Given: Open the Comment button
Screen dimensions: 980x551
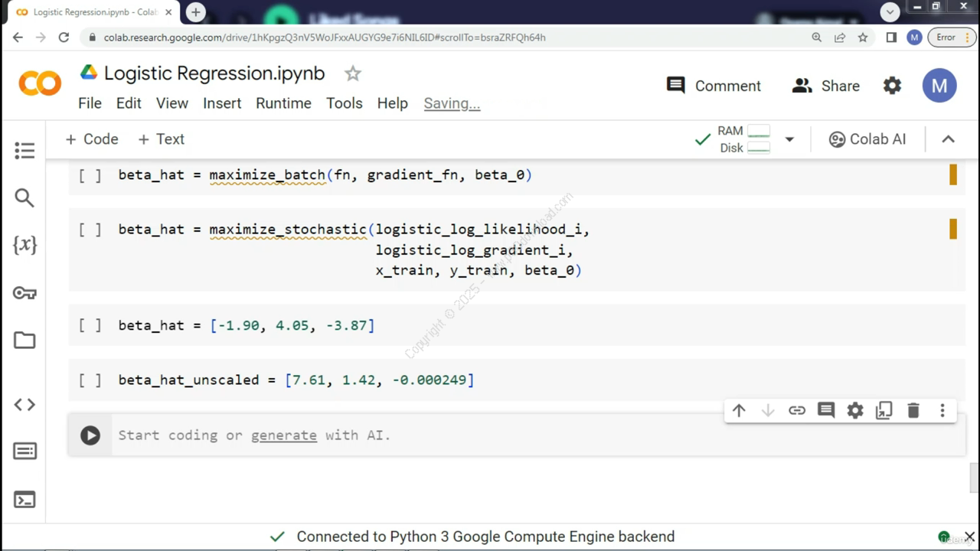Looking at the screenshot, I should click(714, 86).
